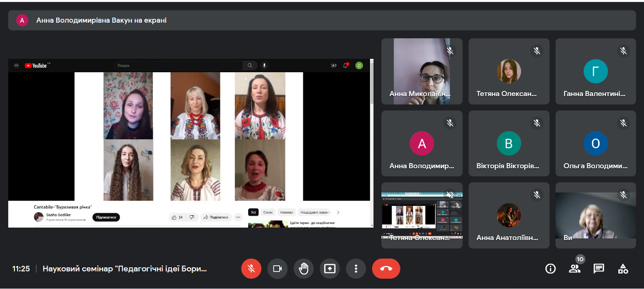Dislike the video with thumbs-down
The height and width of the screenshot is (289, 644).
[x=191, y=217]
